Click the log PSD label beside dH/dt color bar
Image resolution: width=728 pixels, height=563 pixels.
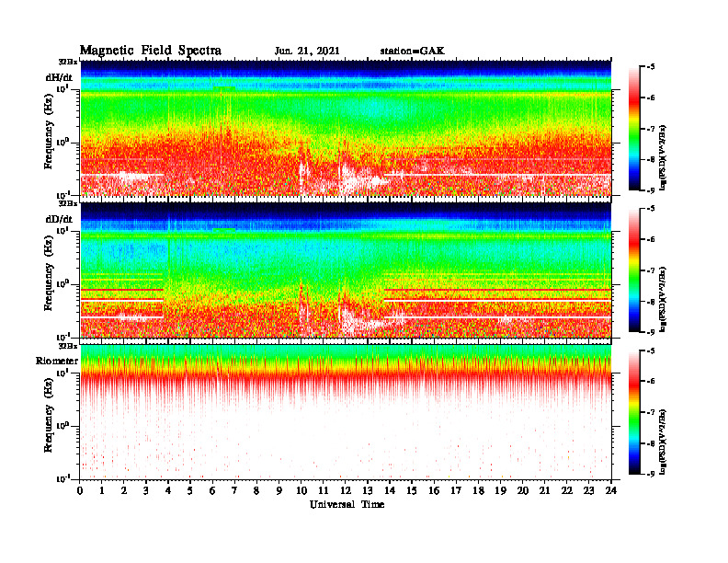(663, 157)
